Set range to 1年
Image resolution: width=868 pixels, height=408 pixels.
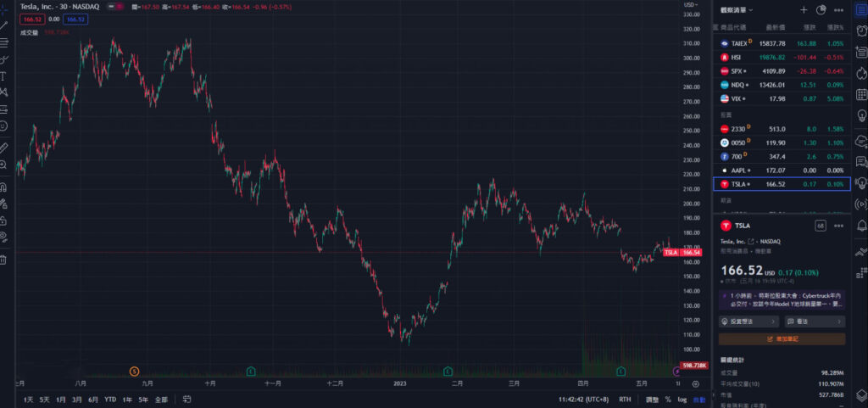[x=127, y=400]
